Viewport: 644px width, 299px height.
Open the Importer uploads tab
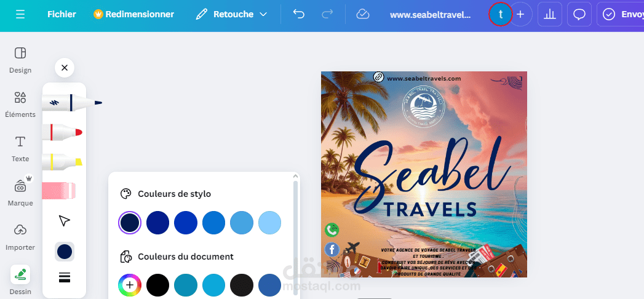tap(20, 237)
